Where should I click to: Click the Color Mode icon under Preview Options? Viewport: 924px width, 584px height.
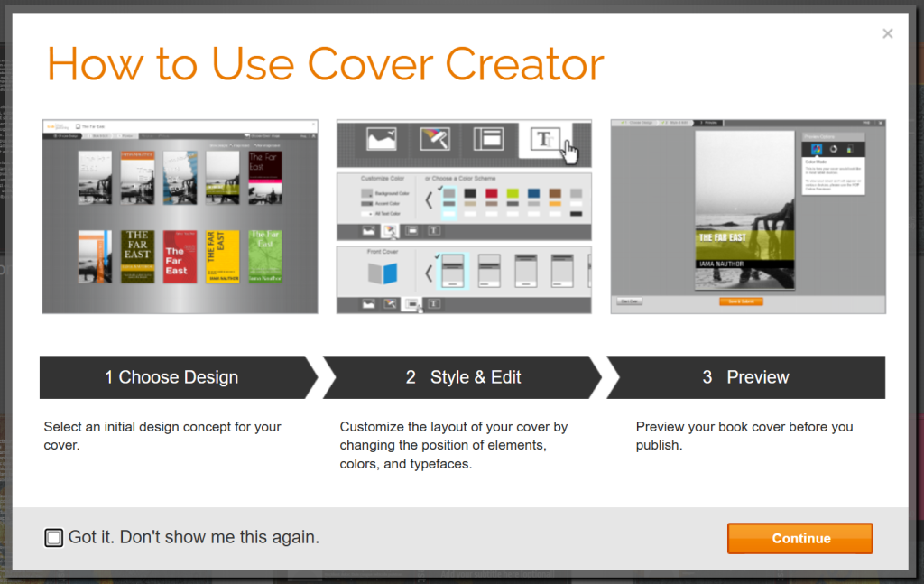[x=817, y=149]
